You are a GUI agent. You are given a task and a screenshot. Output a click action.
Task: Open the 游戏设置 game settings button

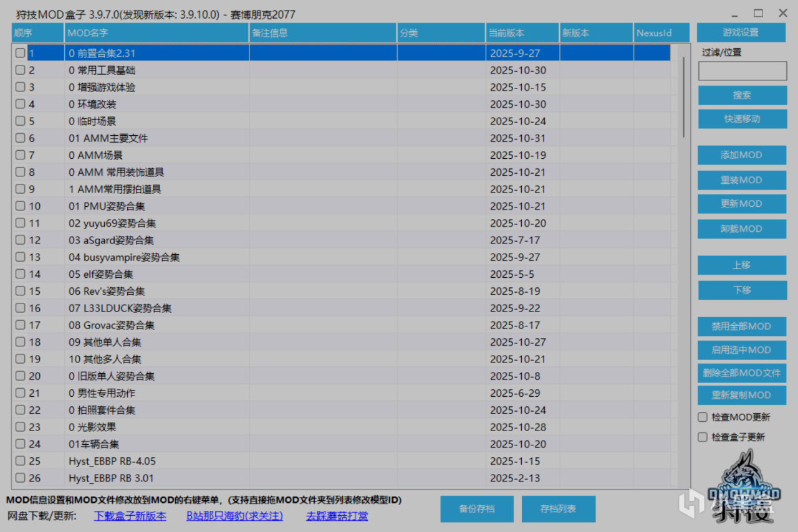tap(741, 32)
